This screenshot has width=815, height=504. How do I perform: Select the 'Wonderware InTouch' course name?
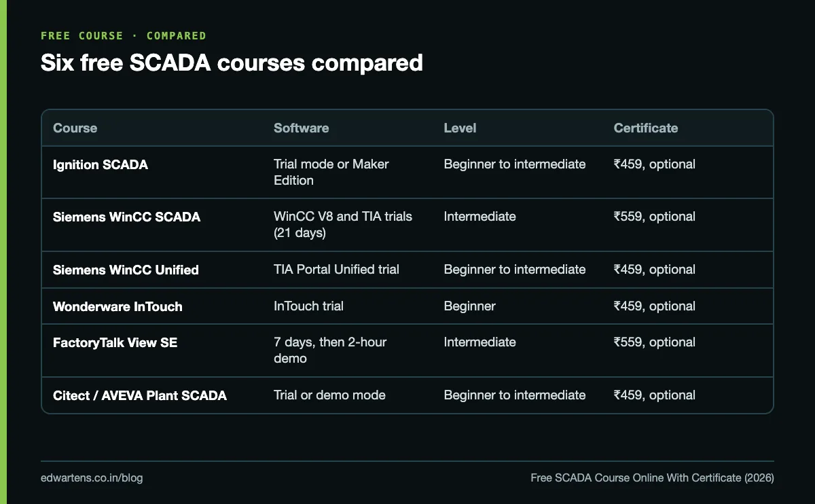tap(117, 306)
